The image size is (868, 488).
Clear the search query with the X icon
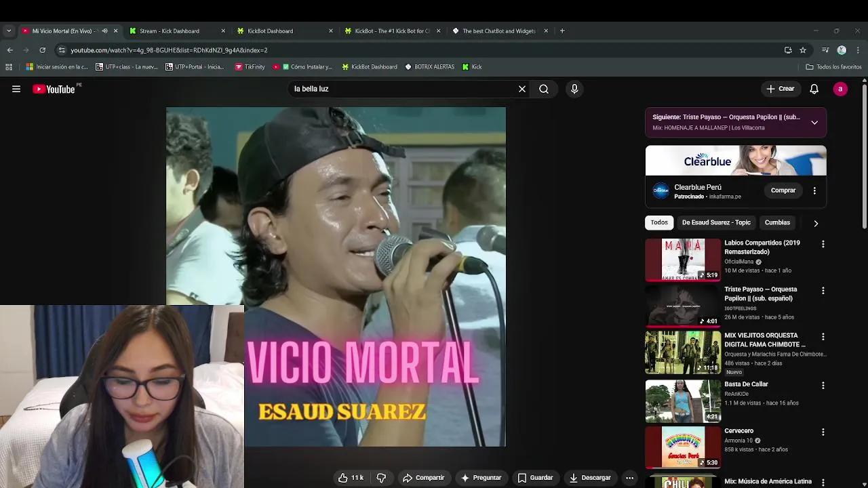522,89
